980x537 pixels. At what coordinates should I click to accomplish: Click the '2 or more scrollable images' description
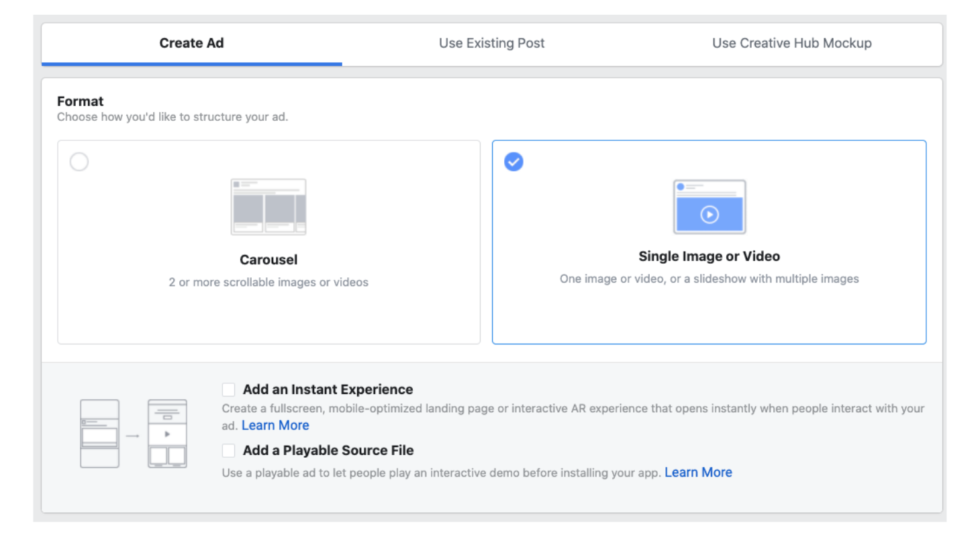[x=268, y=283]
